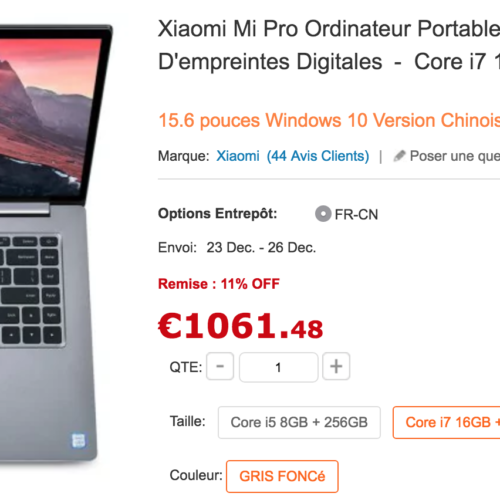Open the Xiaomi brand link

pos(238,156)
